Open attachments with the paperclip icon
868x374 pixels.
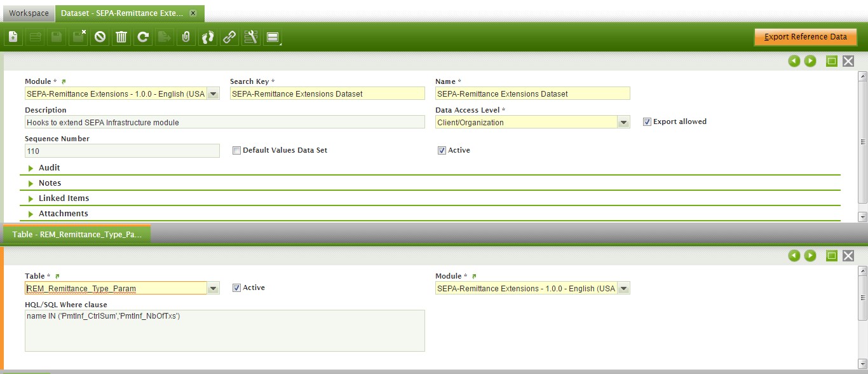[186, 38]
